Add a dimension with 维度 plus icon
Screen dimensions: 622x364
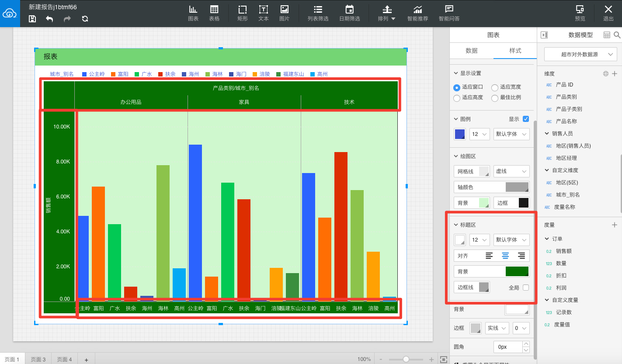click(615, 73)
